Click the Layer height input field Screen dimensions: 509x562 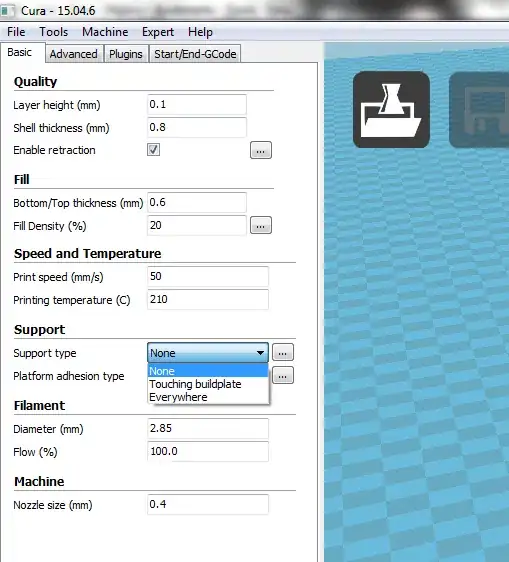click(197, 105)
